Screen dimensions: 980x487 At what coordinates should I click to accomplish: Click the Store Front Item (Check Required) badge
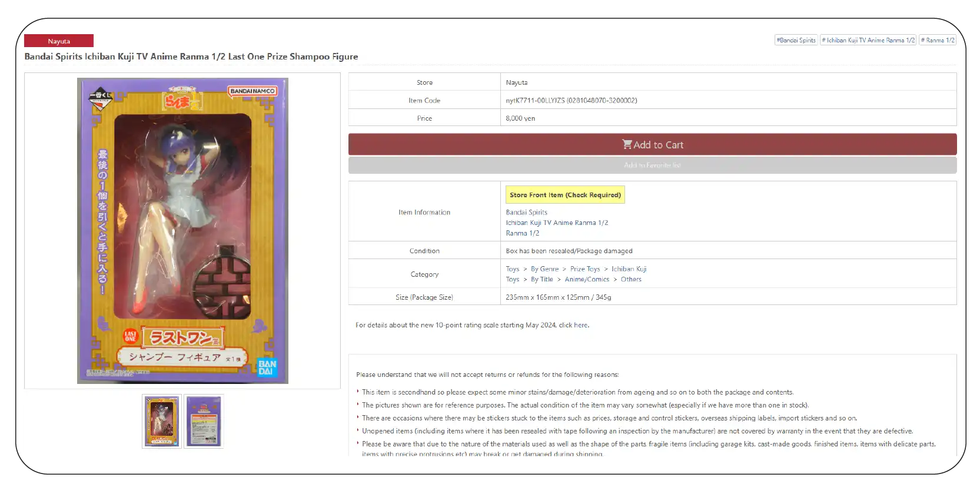[565, 195]
